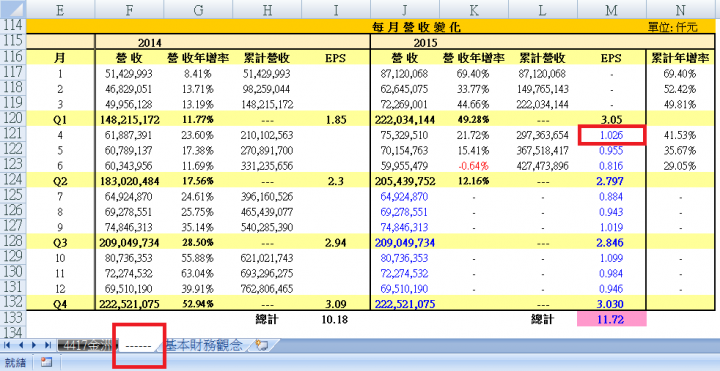Click the 每月營收變化 title cell
The image size is (720, 371).
coord(417,27)
